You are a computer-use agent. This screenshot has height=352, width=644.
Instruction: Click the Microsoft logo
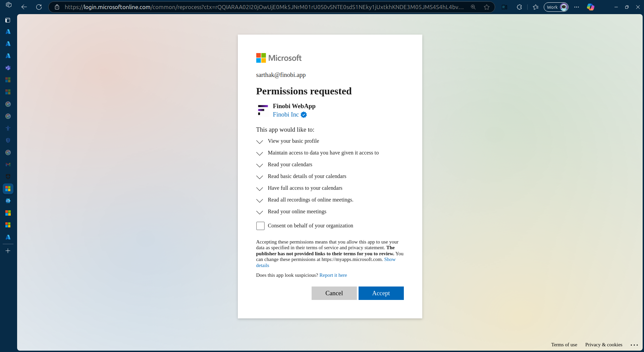tap(279, 58)
